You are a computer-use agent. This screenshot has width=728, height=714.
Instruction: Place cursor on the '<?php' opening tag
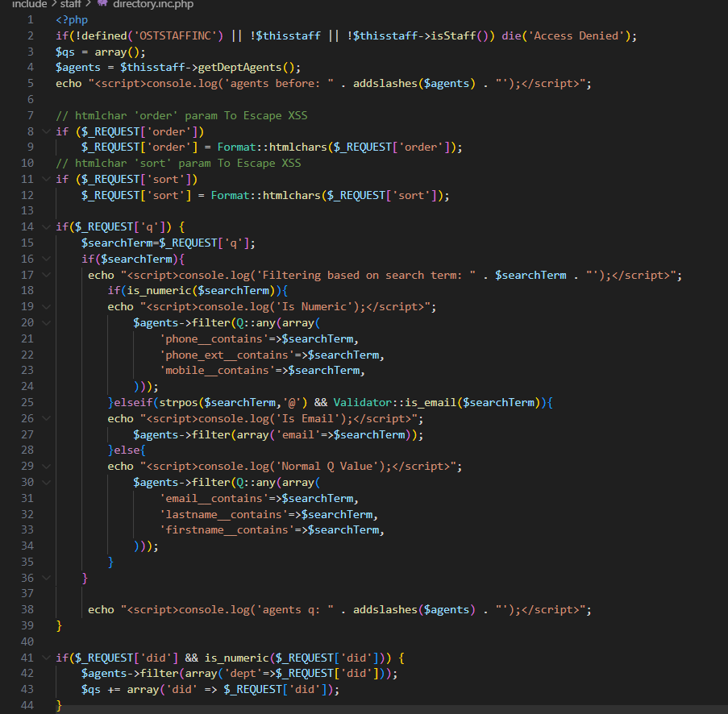click(72, 19)
